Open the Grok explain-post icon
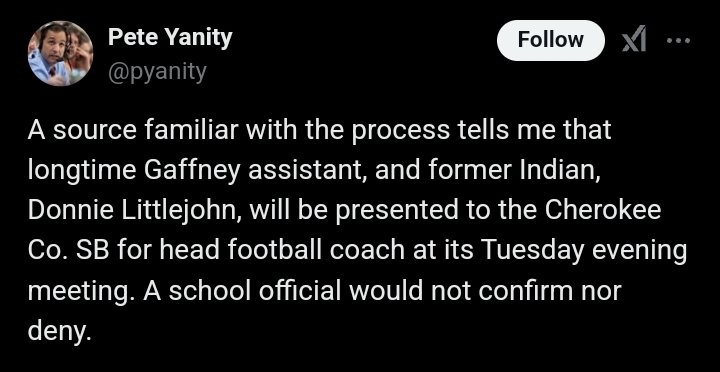This screenshot has height=372, width=720. point(634,39)
